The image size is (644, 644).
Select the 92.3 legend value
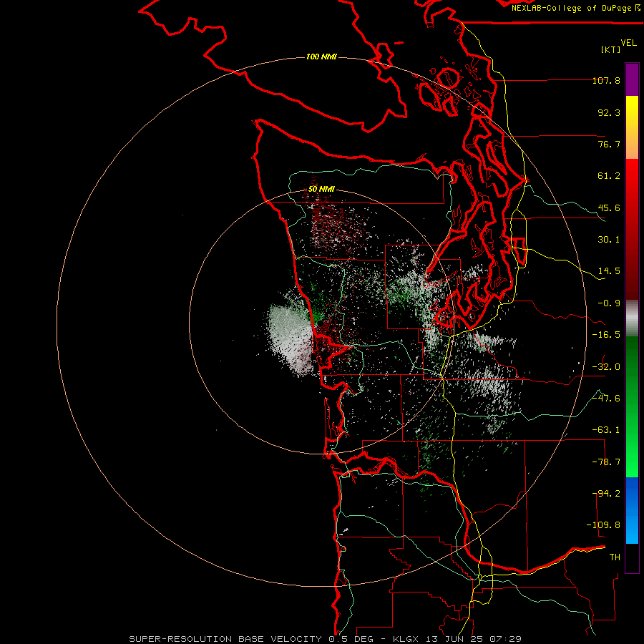tap(609, 112)
